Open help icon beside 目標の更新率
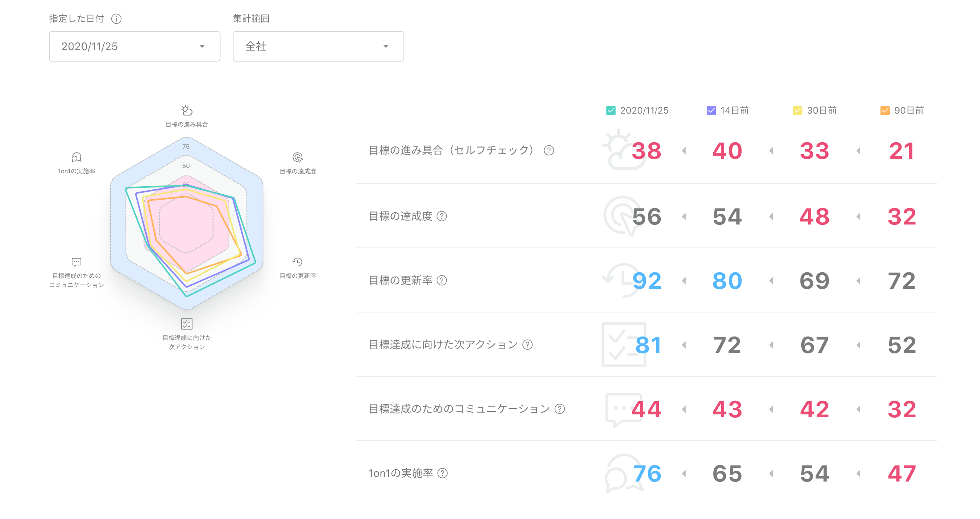 442,280
